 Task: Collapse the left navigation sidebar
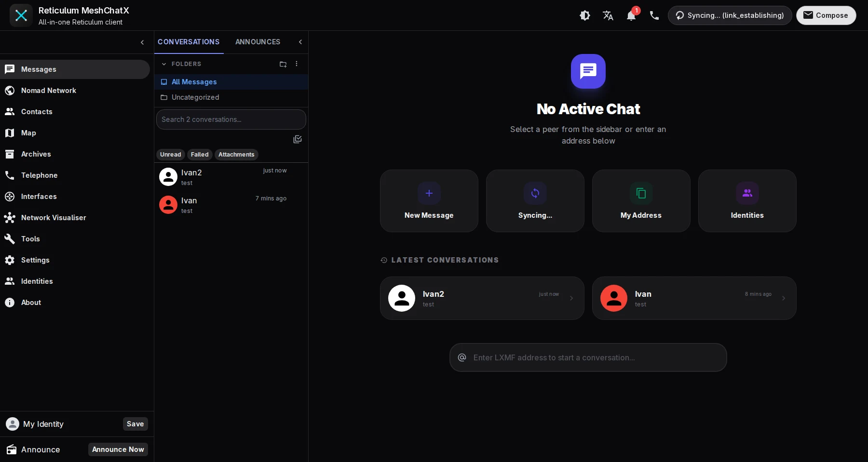point(142,42)
